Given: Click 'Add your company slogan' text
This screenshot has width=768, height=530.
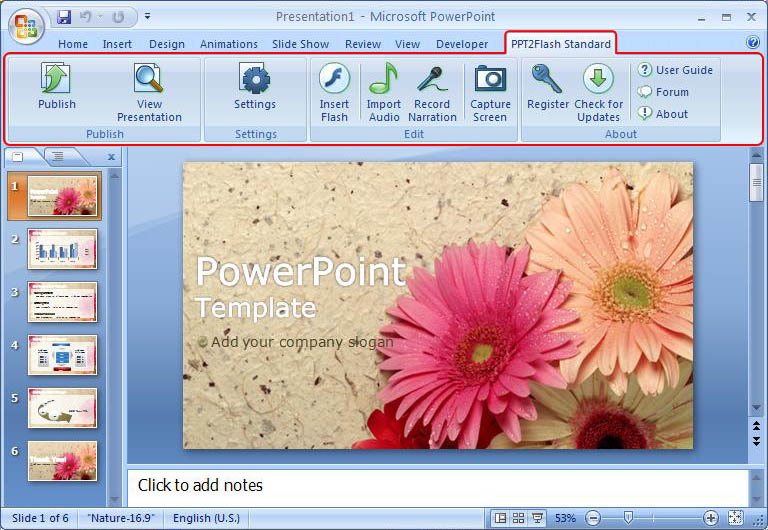Looking at the screenshot, I should (x=302, y=341).
